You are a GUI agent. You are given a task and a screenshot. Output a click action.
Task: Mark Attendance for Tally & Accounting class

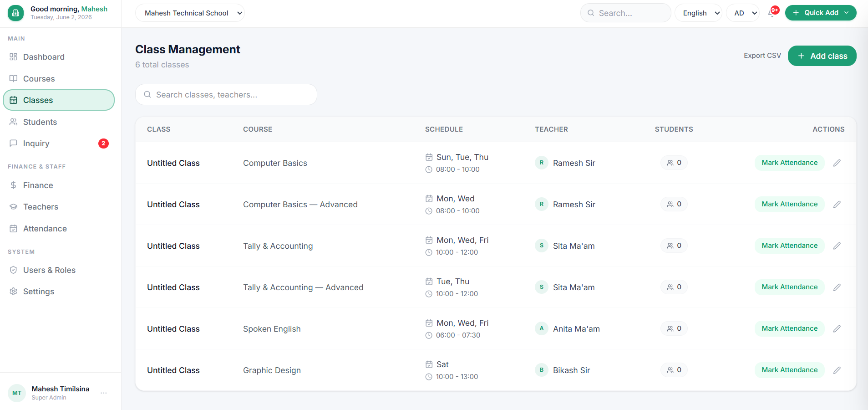tap(790, 246)
